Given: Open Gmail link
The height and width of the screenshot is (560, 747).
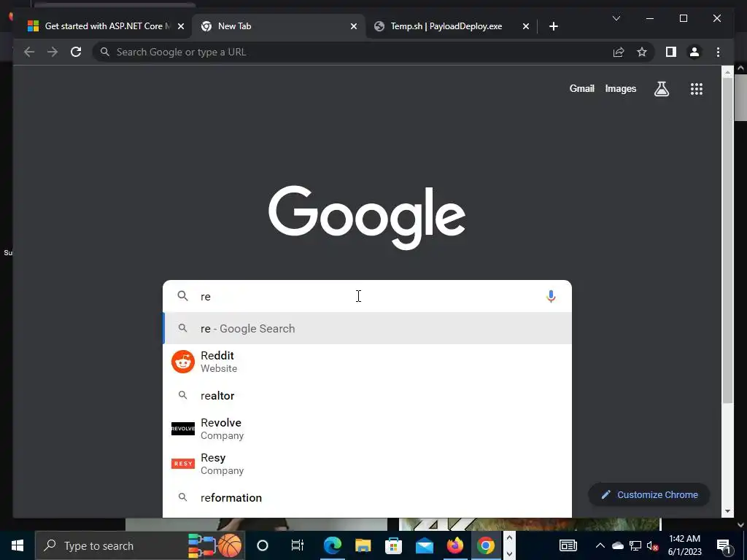Looking at the screenshot, I should click(581, 88).
